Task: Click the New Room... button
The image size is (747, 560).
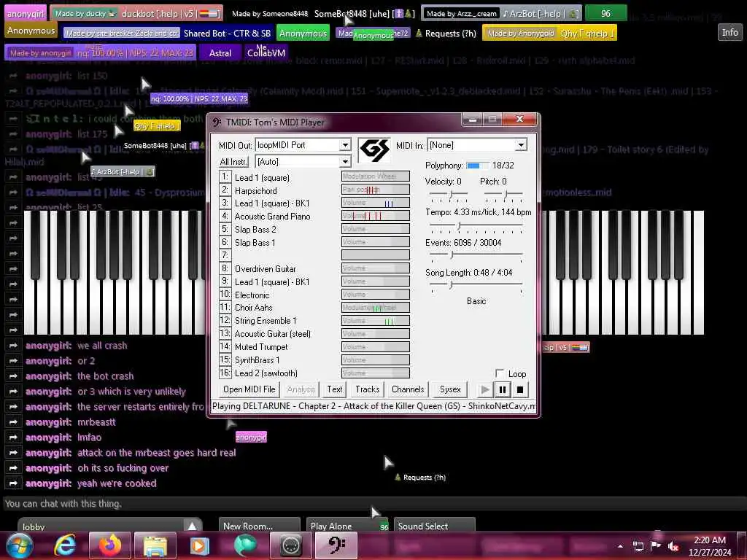Action: (260, 526)
